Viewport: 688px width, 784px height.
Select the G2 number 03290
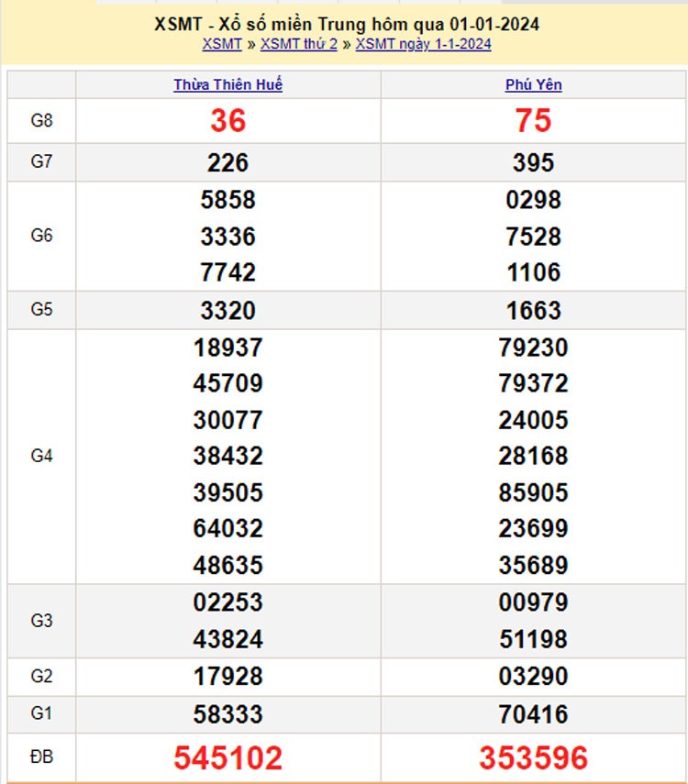533,677
